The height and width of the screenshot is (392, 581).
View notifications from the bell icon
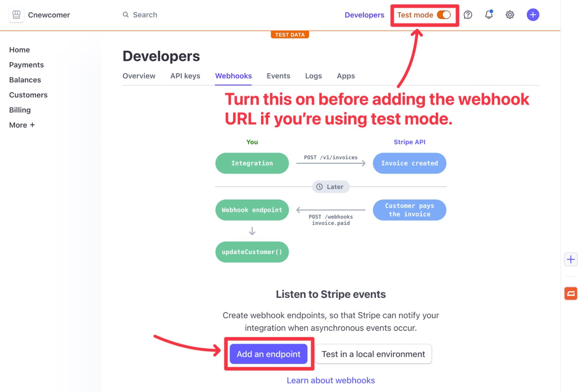click(x=488, y=15)
